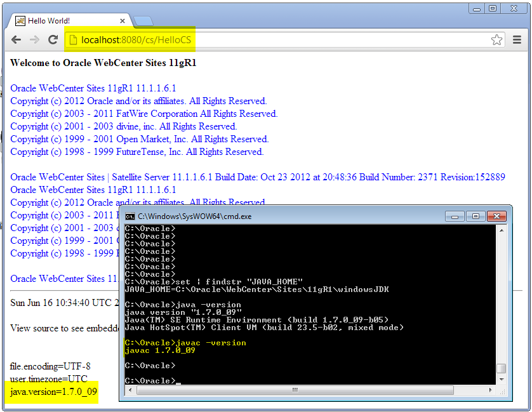Screen dimensions: 532x412
Task: Click cmd horizontal scrollbar left arrow
Action: pyautogui.click(x=130, y=390)
